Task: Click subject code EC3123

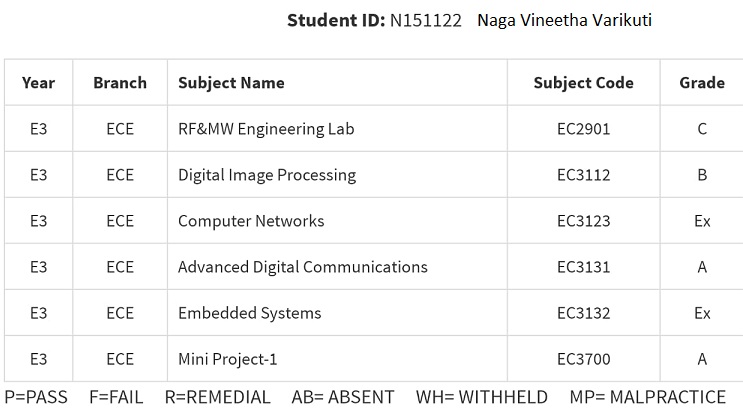Action: pyautogui.click(x=583, y=221)
